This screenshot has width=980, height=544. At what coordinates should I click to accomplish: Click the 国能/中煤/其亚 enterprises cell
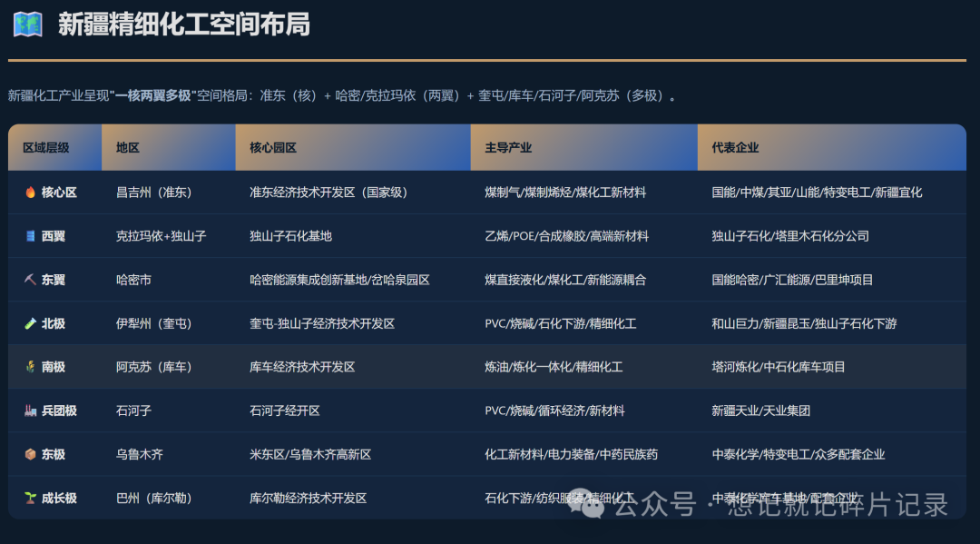pos(817,193)
